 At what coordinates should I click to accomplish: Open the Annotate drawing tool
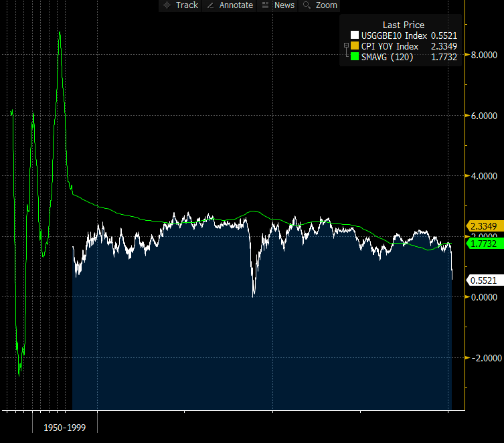[x=230, y=5]
